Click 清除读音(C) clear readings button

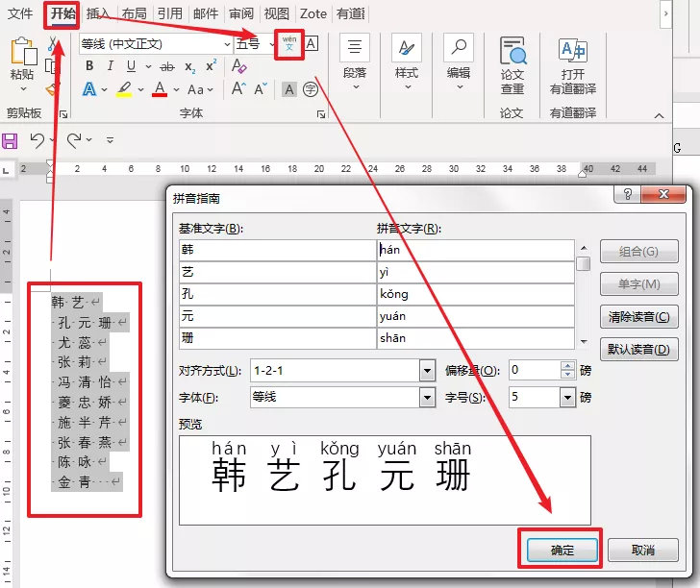638,317
